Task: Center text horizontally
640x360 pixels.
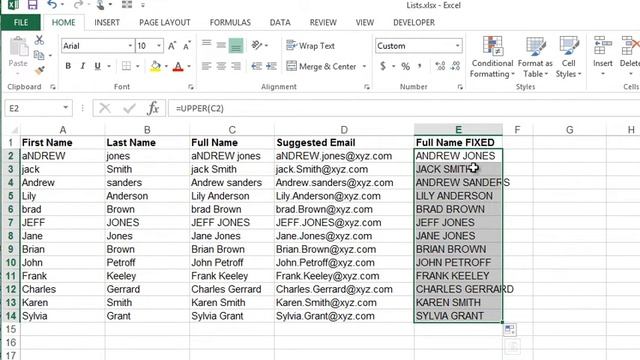Action: tap(221, 66)
